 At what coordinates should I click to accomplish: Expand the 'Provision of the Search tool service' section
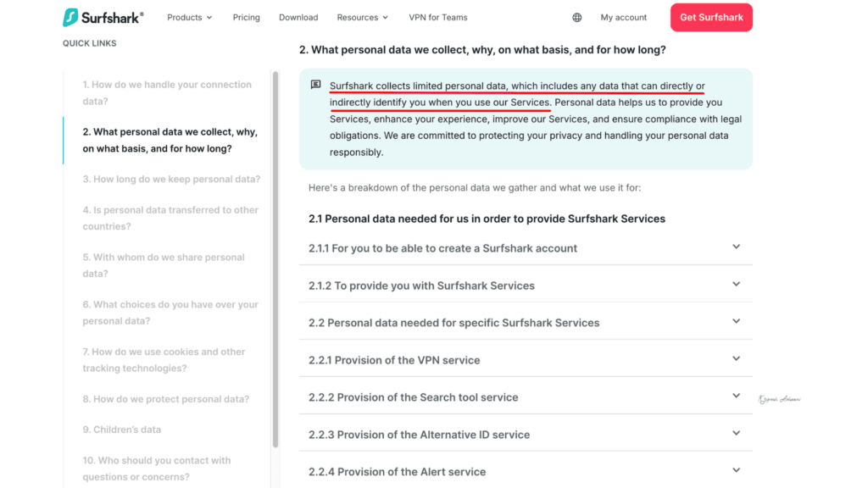click(737, 396)
